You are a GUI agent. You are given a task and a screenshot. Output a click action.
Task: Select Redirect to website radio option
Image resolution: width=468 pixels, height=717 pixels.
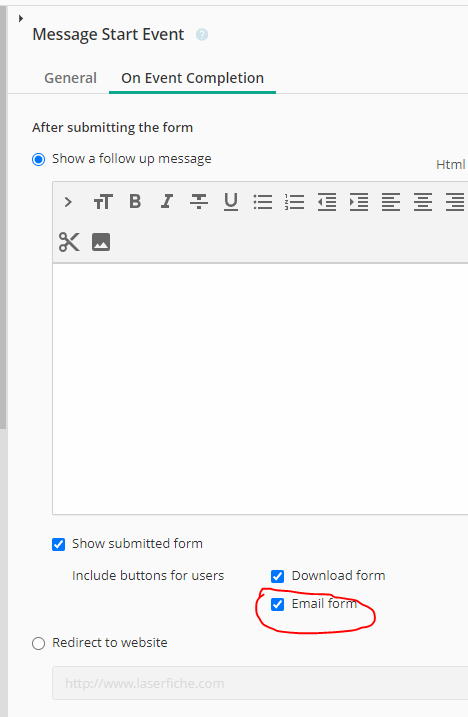[x=38, y=643]
